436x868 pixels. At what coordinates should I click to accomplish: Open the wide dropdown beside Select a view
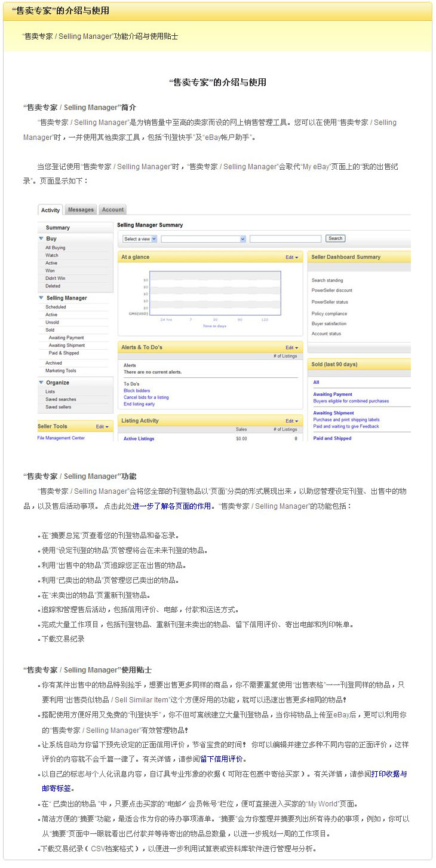(x=204, y=239)
